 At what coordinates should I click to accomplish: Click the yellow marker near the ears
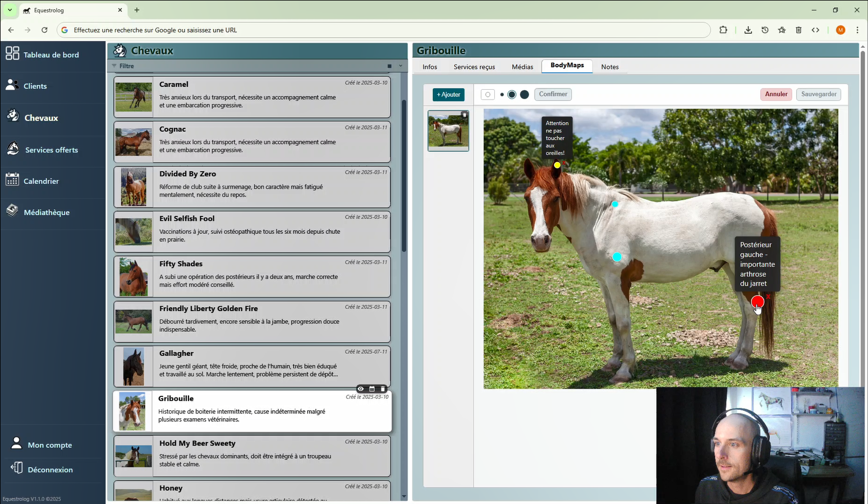(557, 165)
